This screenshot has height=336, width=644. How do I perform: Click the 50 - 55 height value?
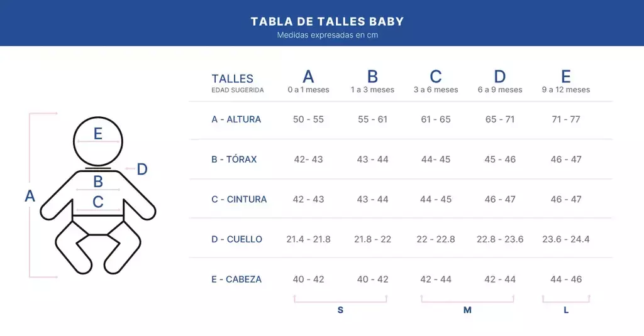click(308, 119)
